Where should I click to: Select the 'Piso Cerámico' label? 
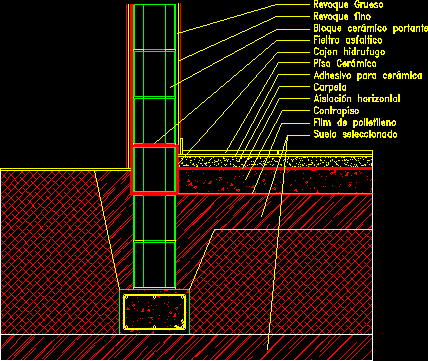pos(345,64)
